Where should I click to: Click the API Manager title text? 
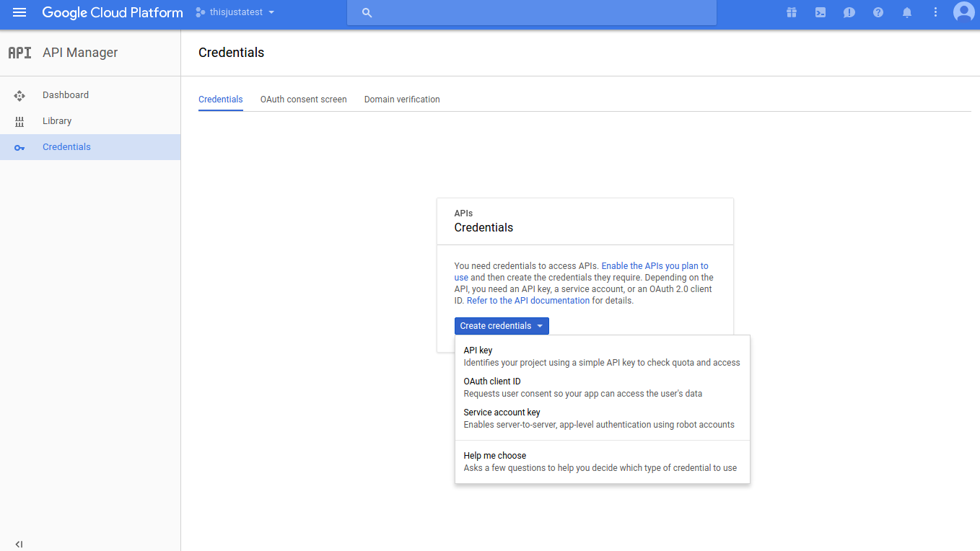80,53
